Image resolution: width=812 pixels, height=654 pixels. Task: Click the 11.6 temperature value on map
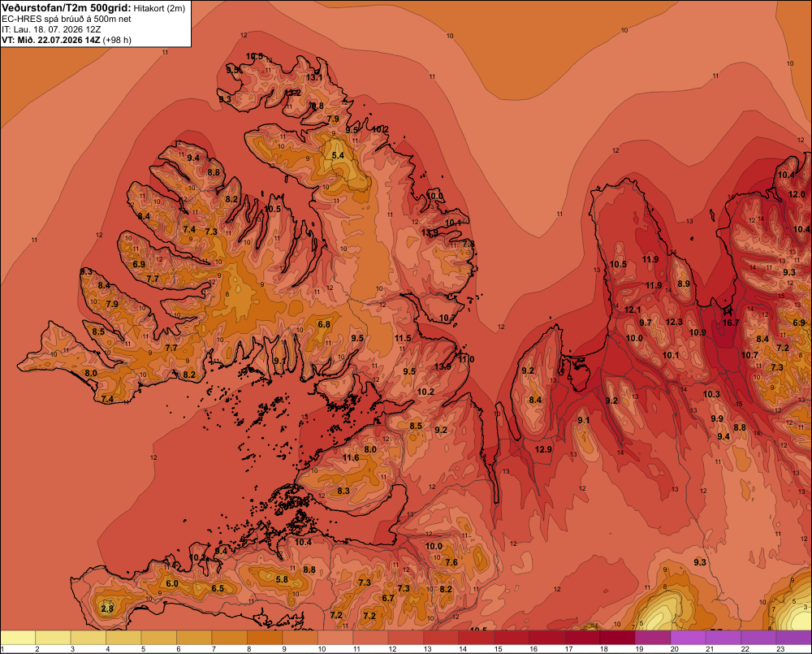351,457
